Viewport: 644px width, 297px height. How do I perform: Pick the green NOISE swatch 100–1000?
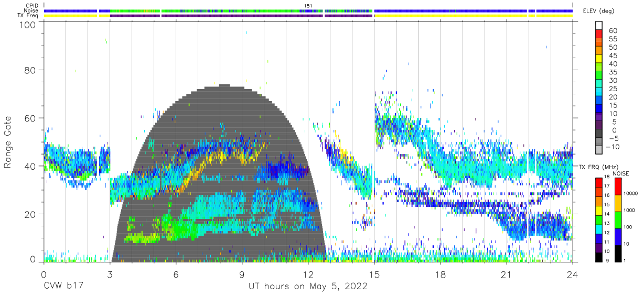tap(618, 219)
